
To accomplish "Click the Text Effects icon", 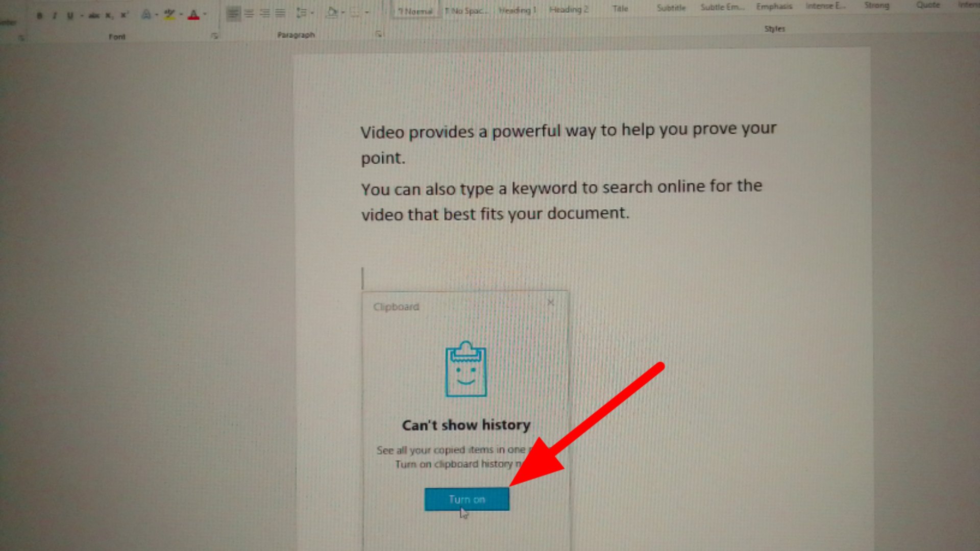I will pyautogui.click(x=146, y=15).
